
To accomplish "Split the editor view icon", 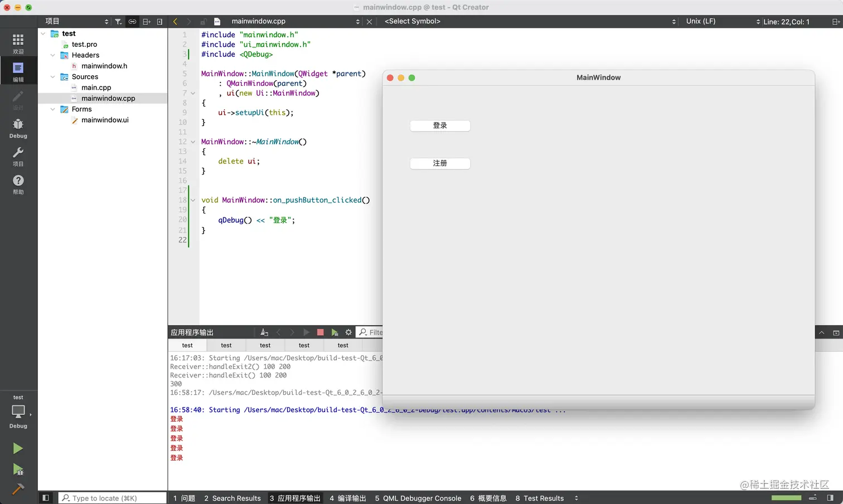I will click(x=836, y=22).
